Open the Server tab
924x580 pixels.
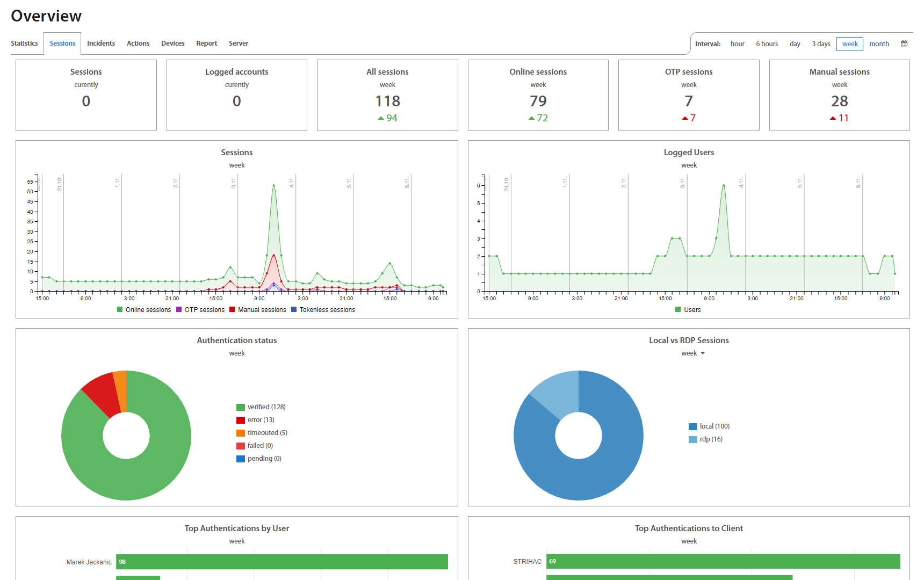(239, 44)
